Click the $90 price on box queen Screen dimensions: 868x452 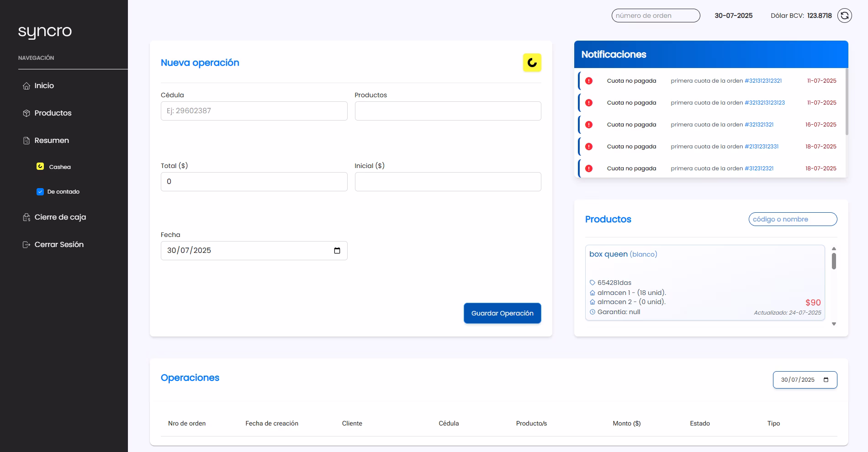[x=813, y=303]
